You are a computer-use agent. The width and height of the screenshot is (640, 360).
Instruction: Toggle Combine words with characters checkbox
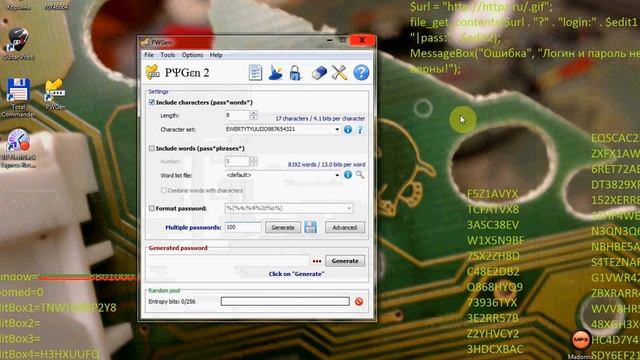(x=164, y=191)
